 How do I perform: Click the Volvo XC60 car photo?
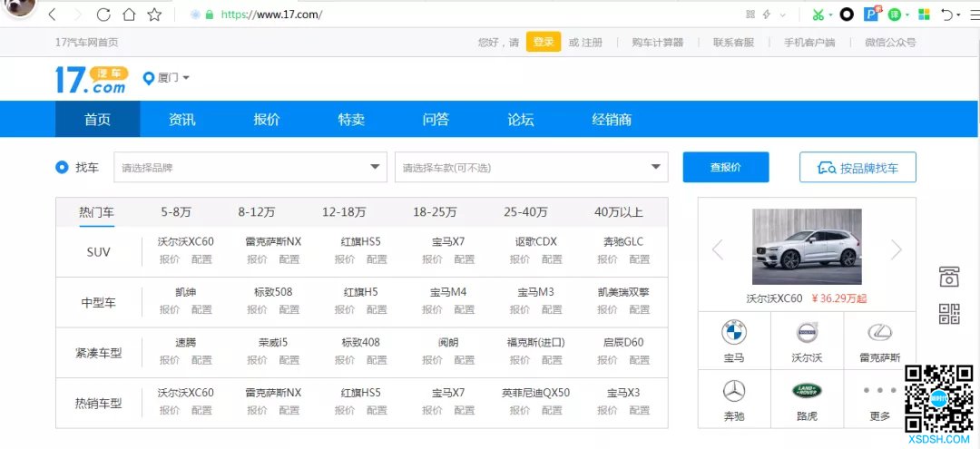coord(807,247)
